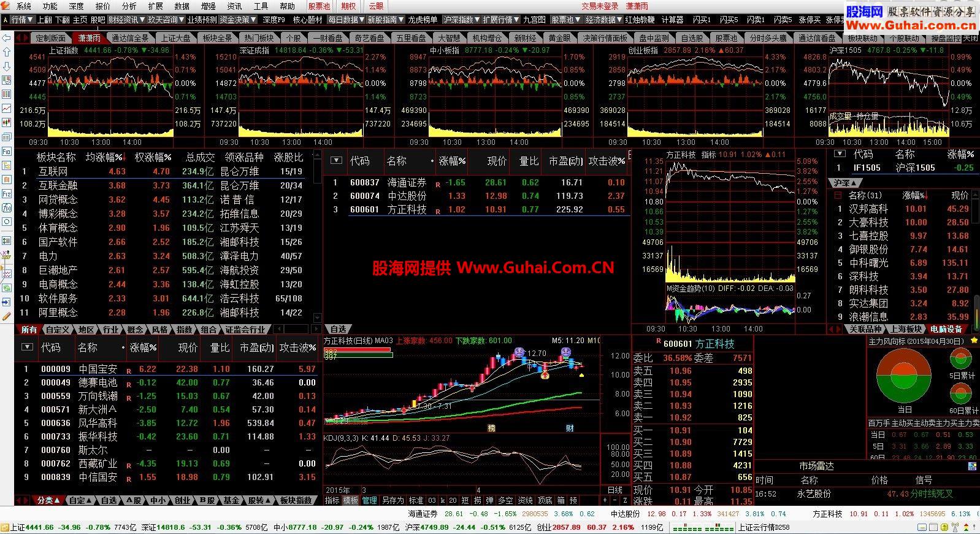Image resolution: width=980 pixels, height=534 pixels.
Task: Expand the 沪深▲ selector in right panel
Action: [845, 183]
